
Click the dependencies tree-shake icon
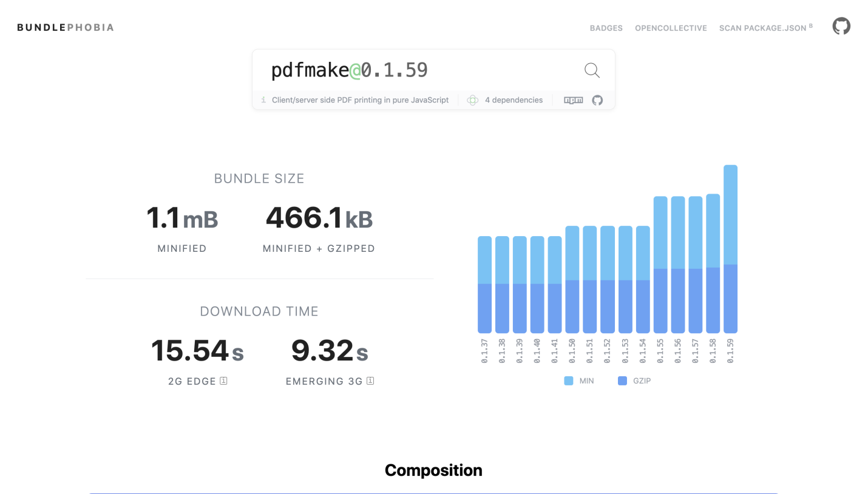pyautogui.click(x=473, y=100)
